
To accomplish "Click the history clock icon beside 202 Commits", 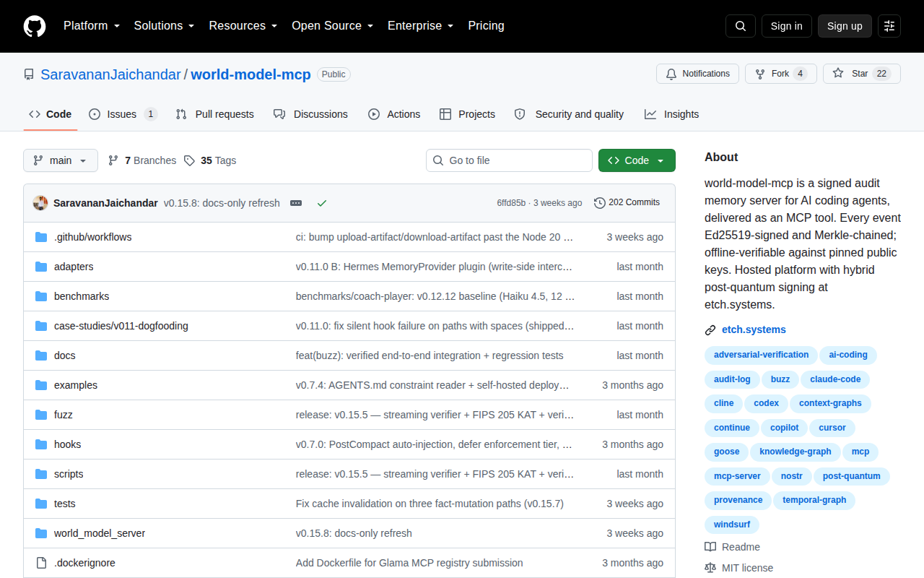I will pos(600,203).
